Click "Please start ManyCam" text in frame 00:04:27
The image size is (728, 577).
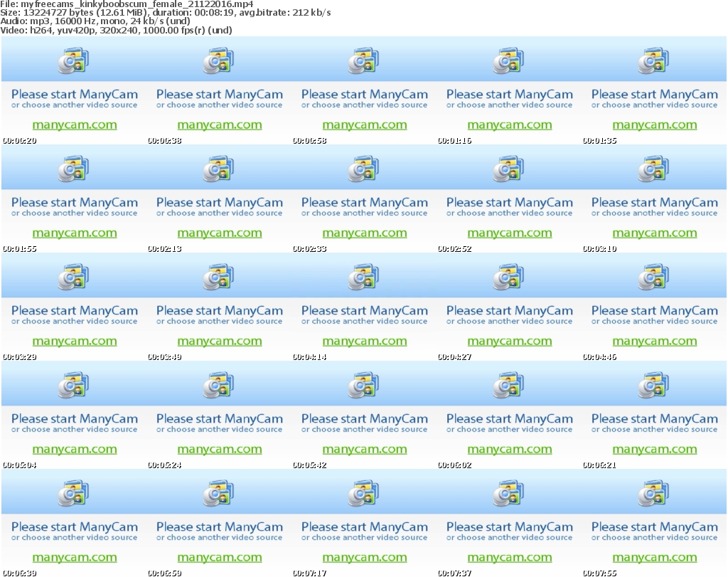click(x=509, y=311)
